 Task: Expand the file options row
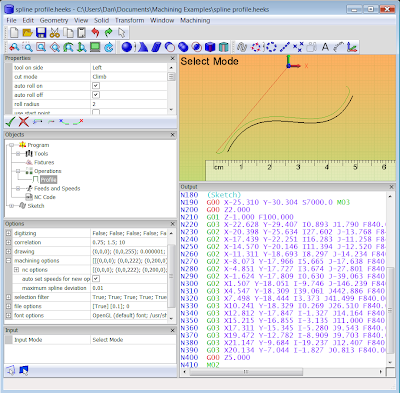(x=8, y=306)
